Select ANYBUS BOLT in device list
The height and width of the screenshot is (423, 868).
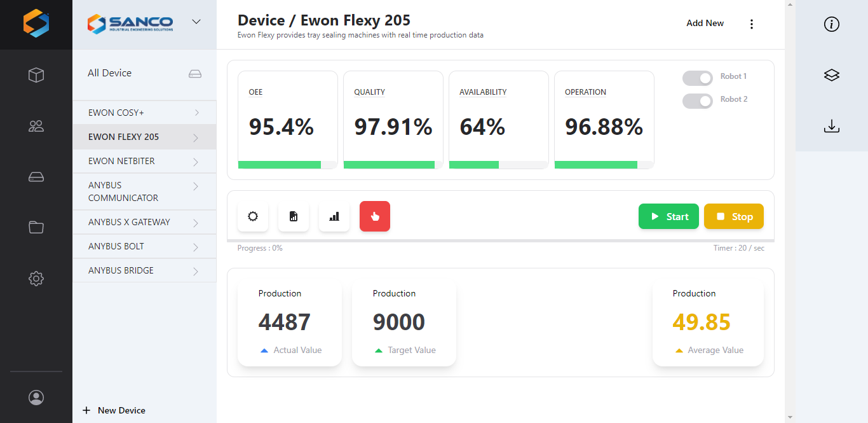point(144,246)
